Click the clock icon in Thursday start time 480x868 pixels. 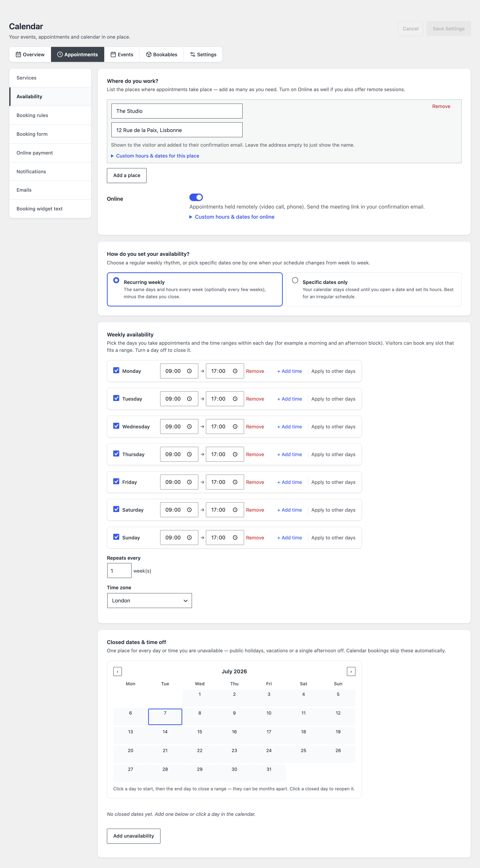click(189, 454)
